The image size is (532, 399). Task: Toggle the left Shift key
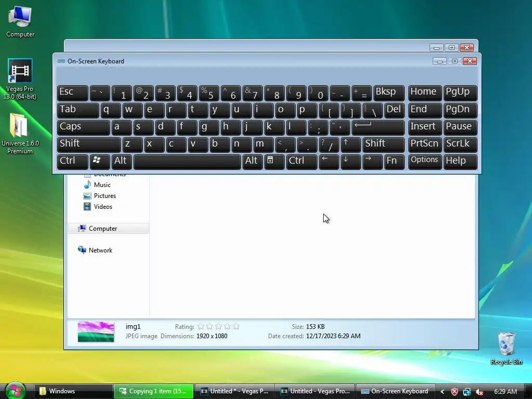point(89,144)
